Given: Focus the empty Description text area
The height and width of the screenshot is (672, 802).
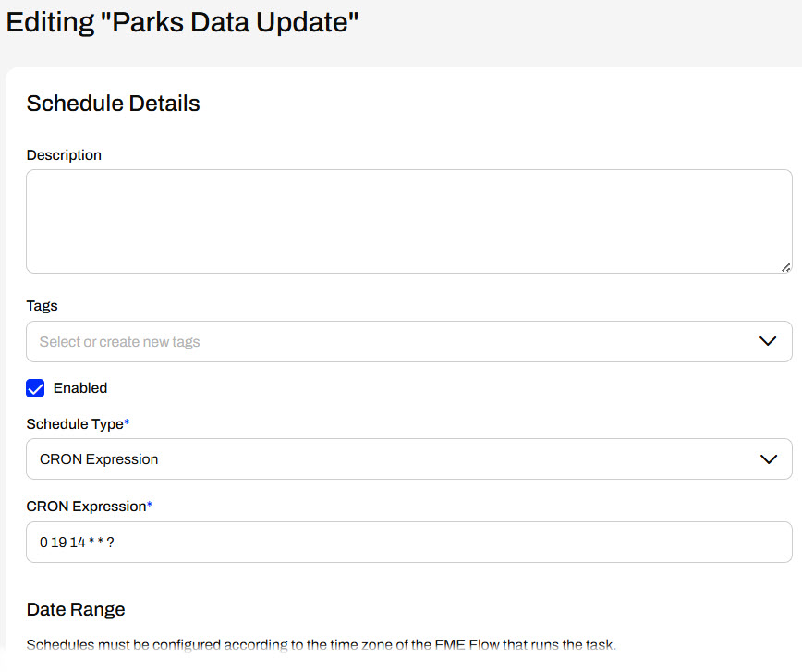Looking at the screenshot, I should click(x=408, y=221).
